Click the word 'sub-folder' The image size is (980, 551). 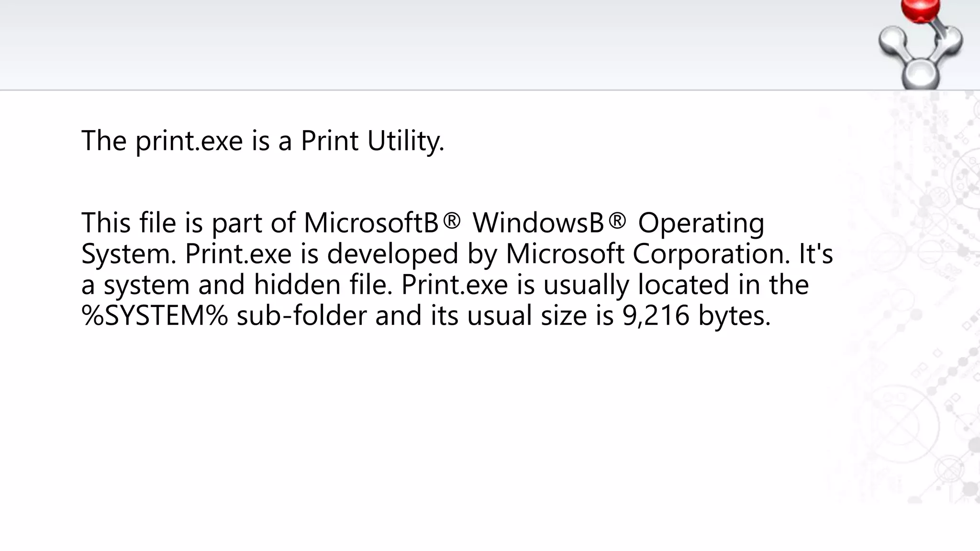301,316
